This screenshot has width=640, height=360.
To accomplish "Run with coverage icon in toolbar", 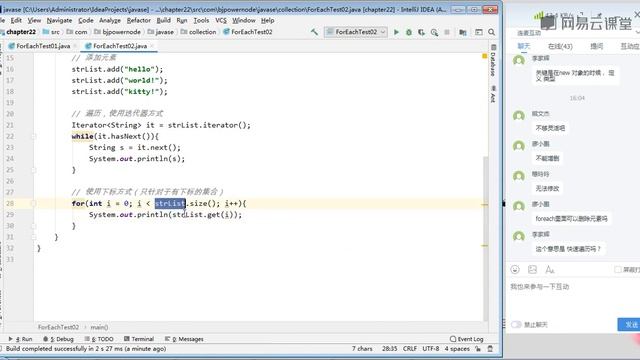I will pos(421,32).
